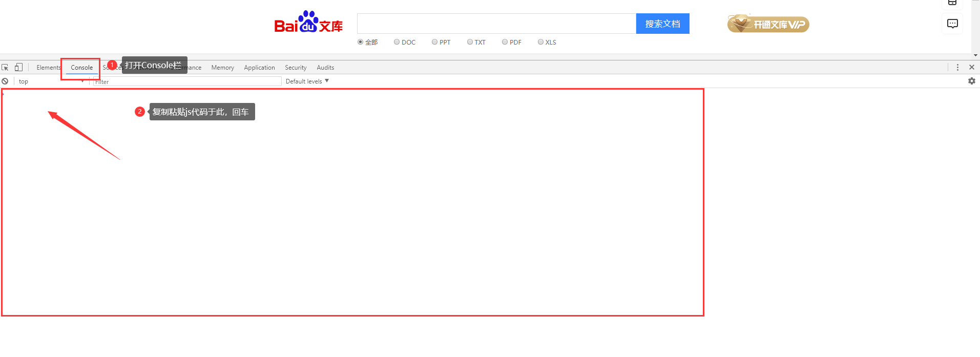Select the 全部 radio button
The width and height of the screenshot is (980, 357).
[x=361, y=42]
